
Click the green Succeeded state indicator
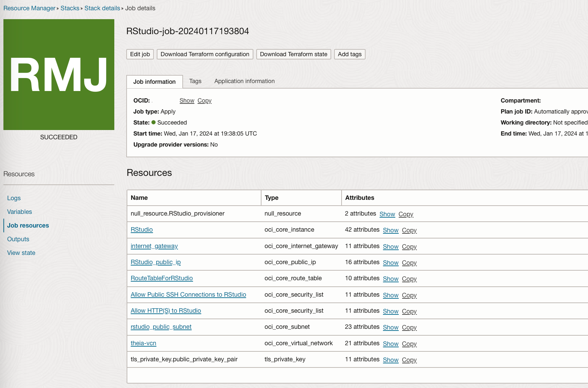coord(154,122)
